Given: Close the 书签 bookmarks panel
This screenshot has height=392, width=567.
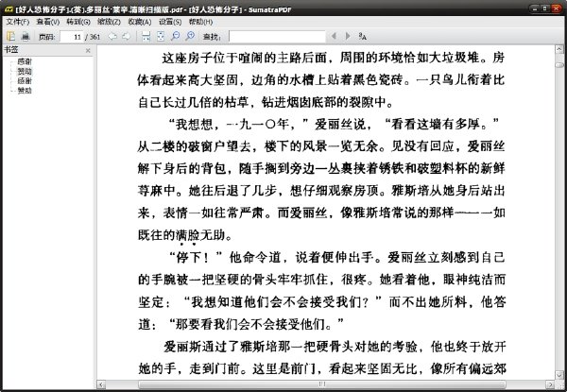Looking at the screenshot, I should click(x=88, y=51).
